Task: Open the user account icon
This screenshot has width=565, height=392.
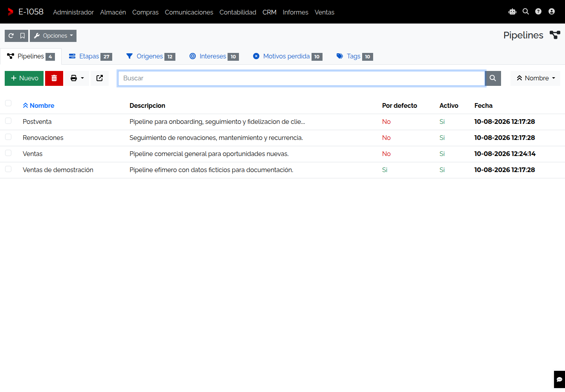Action: coord(552,12)
